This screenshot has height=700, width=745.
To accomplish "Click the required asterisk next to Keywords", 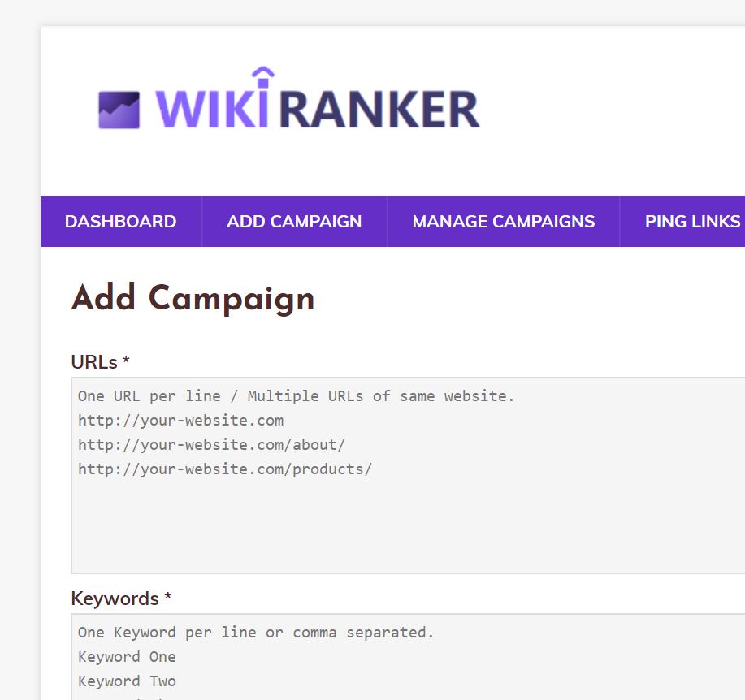I will (x=167, y=596).
